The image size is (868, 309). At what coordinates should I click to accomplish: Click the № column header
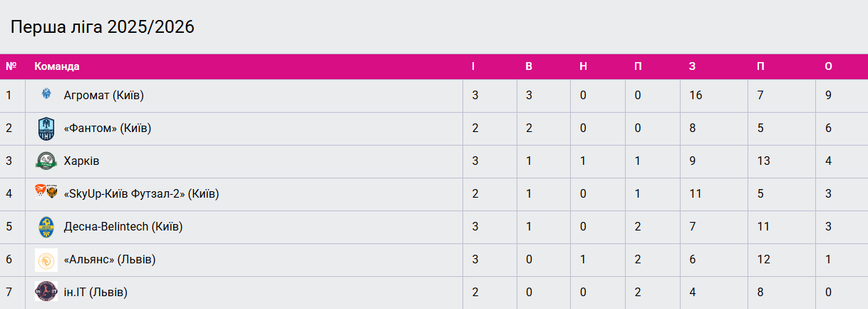tap(11, 66)
